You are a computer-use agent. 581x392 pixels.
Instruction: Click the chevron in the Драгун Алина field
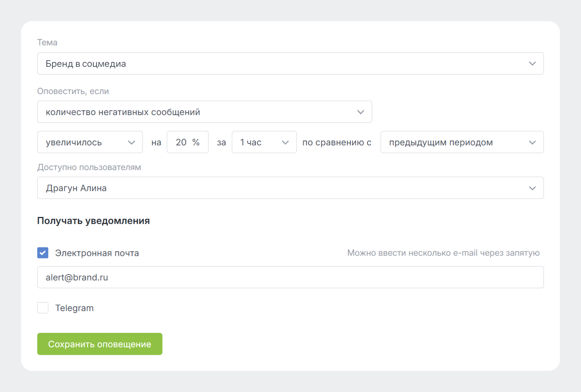532,188
